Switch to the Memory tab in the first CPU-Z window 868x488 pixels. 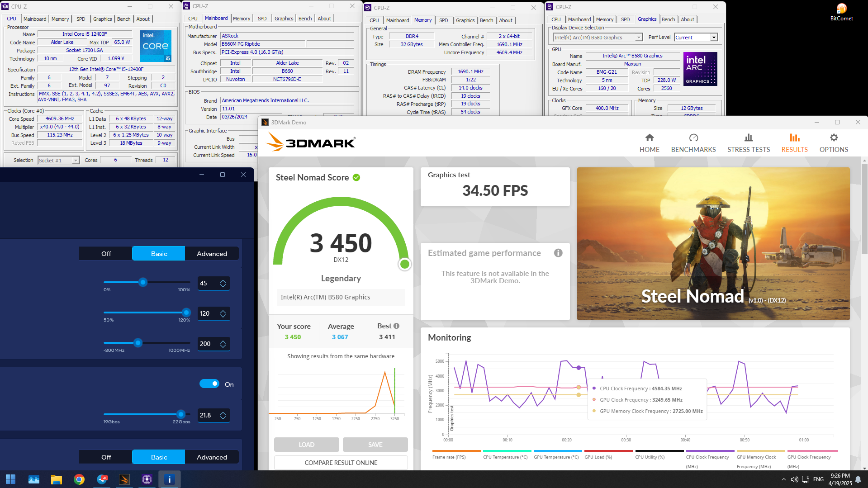[60, 19]
